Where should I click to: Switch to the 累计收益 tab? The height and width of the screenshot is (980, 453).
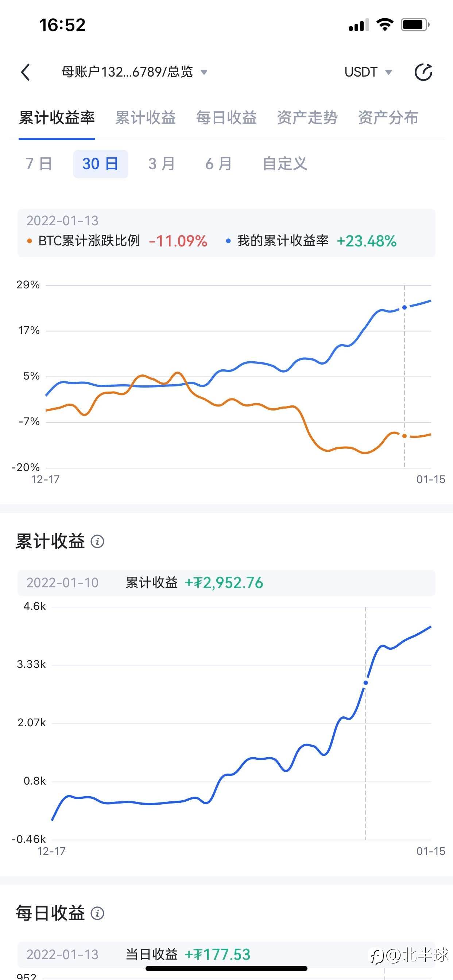click(x=146, y=118)
